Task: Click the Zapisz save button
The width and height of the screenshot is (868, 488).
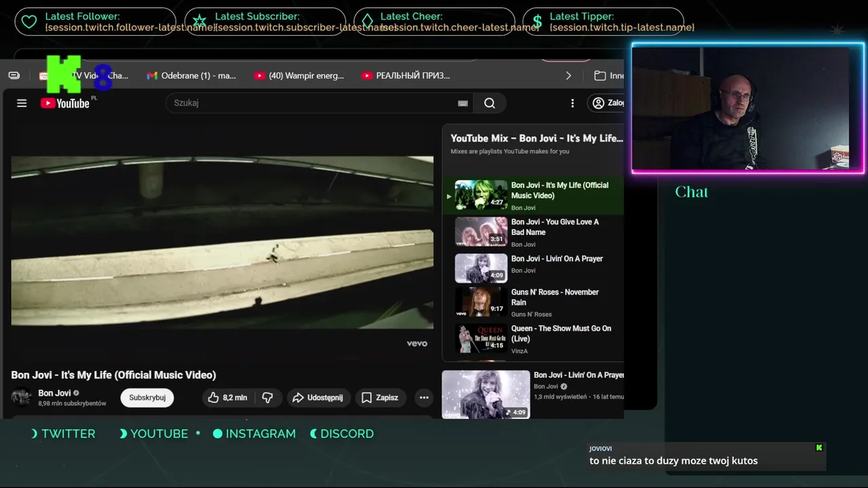Action: [x=380, y=398]
